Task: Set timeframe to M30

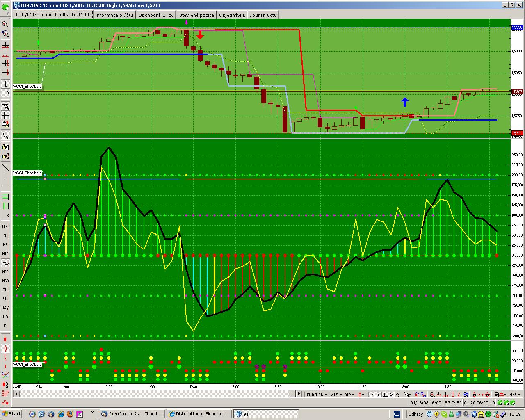Action: pyautogui.click(x=5, y=272)
